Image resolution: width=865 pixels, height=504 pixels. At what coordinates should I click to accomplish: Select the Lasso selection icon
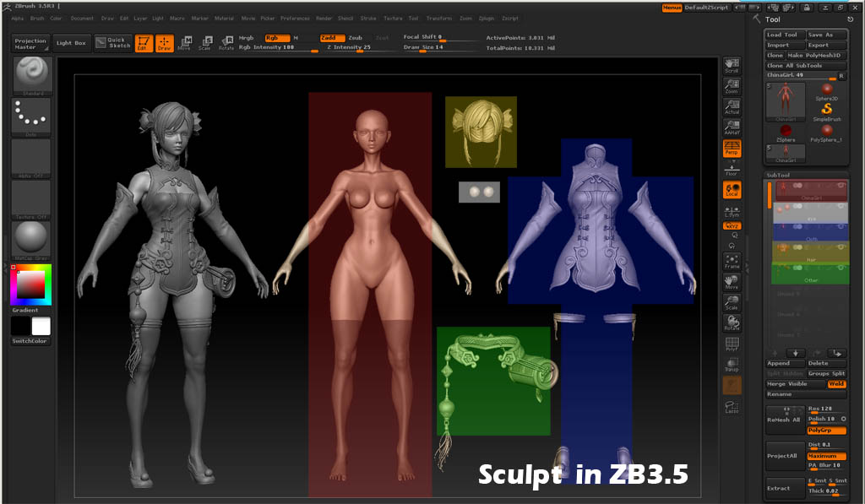tap(732, 406)
